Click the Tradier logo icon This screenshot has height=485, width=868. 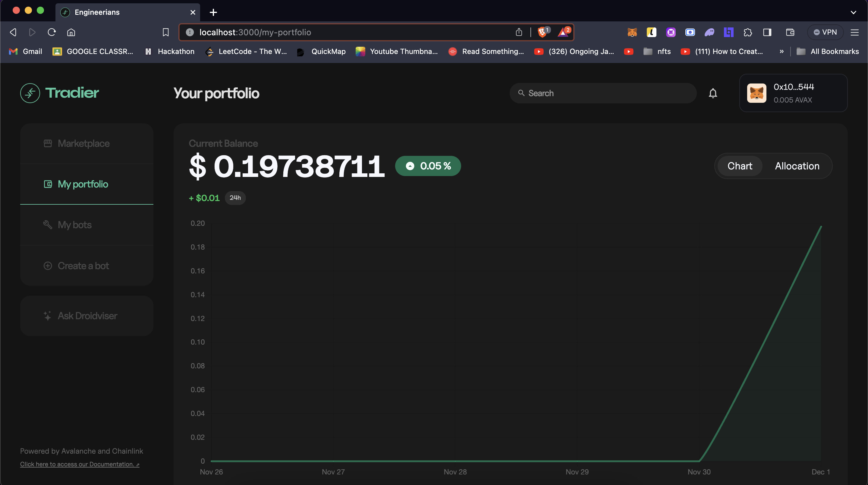(30, 93)
